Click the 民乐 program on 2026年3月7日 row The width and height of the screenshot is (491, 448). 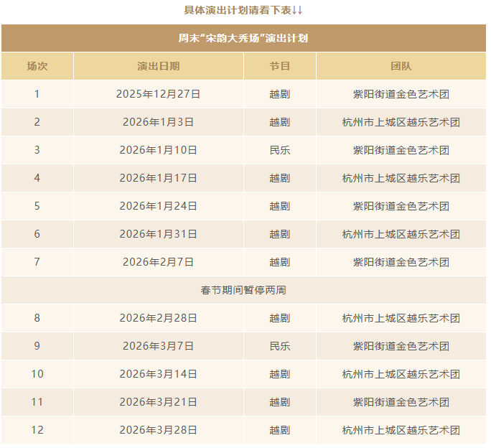click(280, 346)
